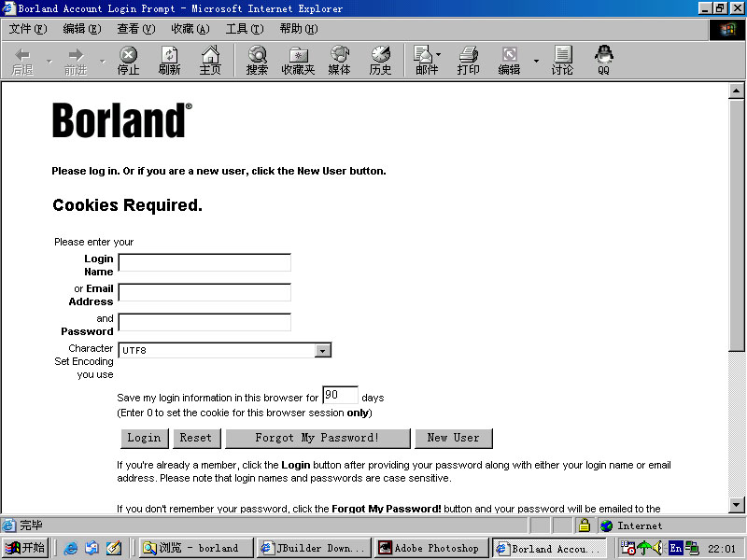Open the Media (媒体) toolbar icon
747x560 pixels.
tap(339, 61)
